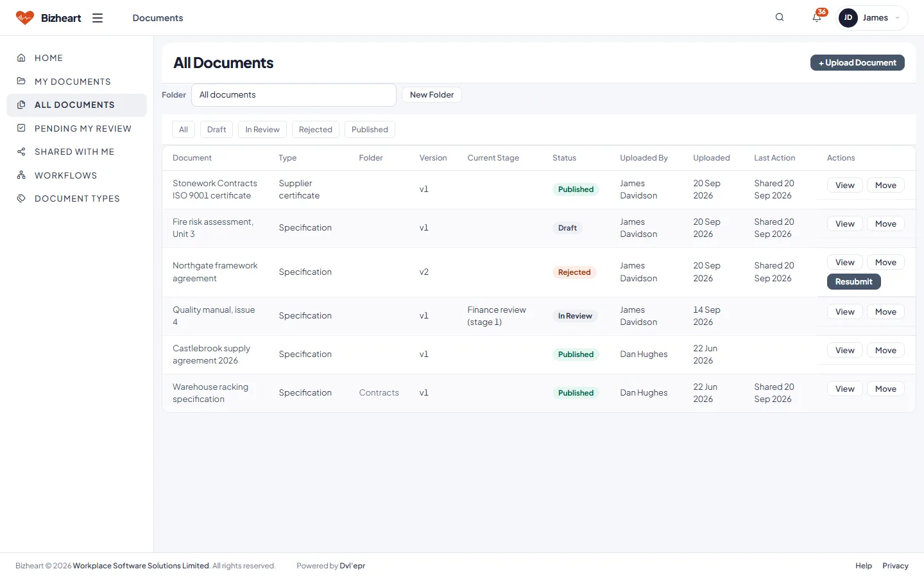The height and width of the screenshot is (578, 924).
Task: Open the Dvl'epr footer link
Action: pos(352,566)
